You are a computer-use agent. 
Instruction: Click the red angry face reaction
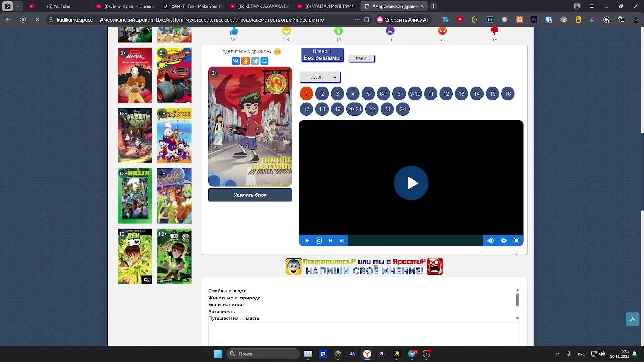click(442, 31)
